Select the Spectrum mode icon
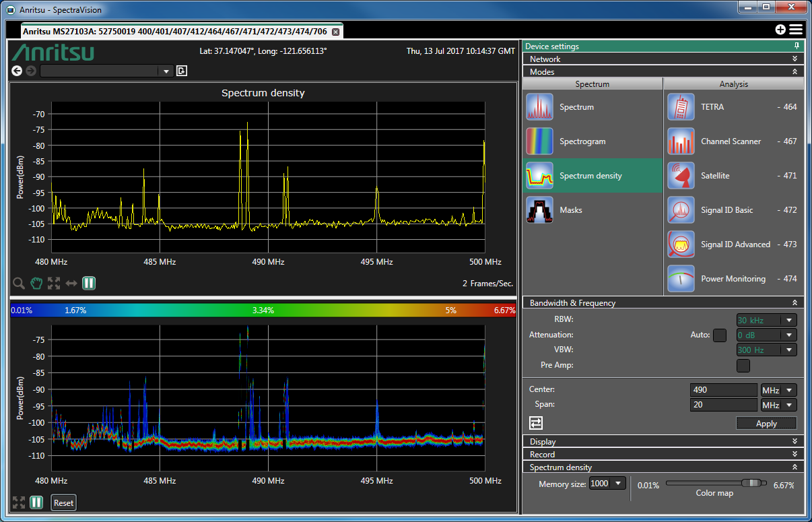The image size is (812, 522). 539,107
